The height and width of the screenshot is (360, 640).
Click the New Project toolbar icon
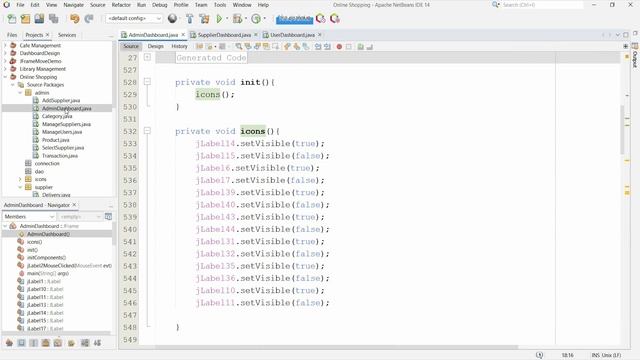tap(25, 19)
